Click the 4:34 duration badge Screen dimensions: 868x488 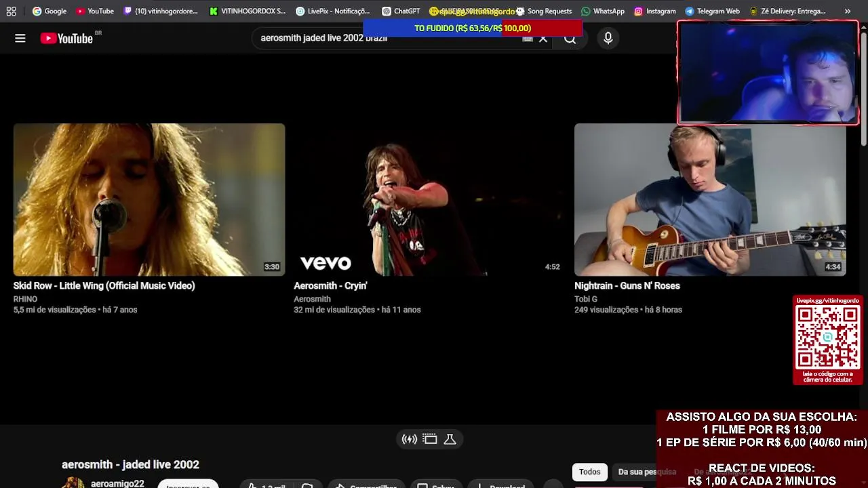[833, 267]
